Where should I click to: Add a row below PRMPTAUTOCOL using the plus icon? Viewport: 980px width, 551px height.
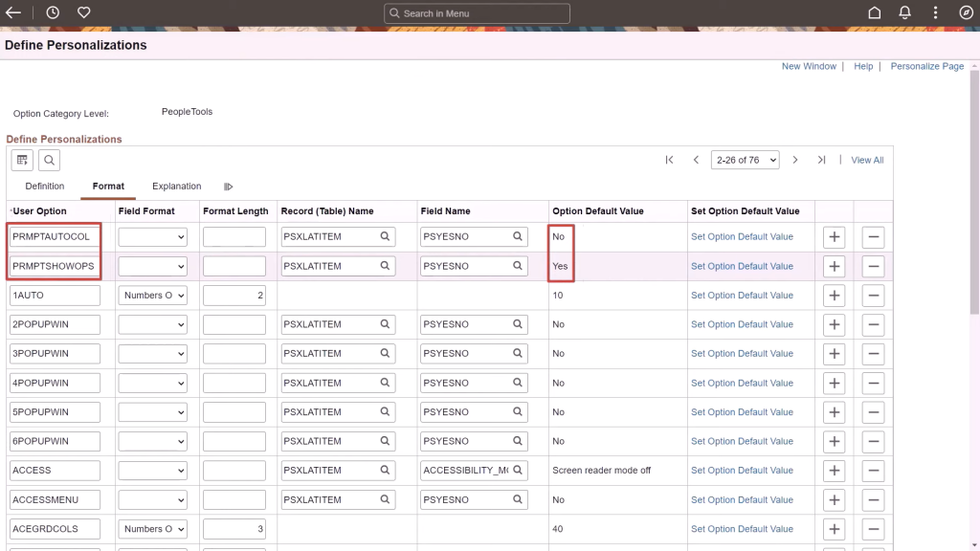point(833,236)
